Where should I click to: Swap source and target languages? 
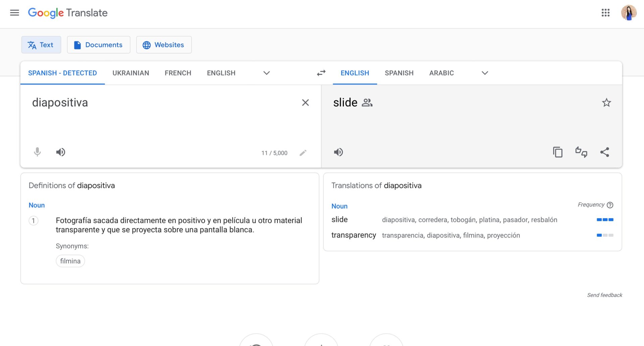click(321, 73)
